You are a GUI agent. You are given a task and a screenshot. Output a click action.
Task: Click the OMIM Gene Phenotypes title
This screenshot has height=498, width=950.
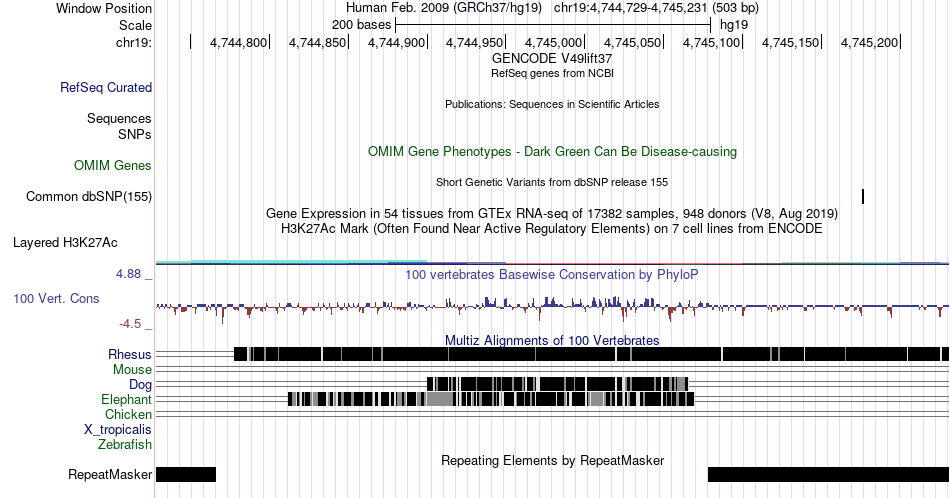pyautogui.click(x=552, y=151)
